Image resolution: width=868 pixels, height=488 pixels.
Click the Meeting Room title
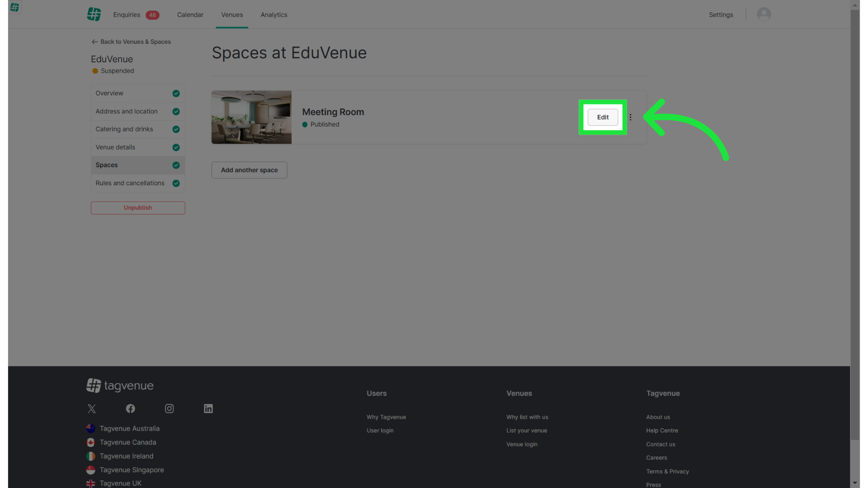[x=333, y=112]
